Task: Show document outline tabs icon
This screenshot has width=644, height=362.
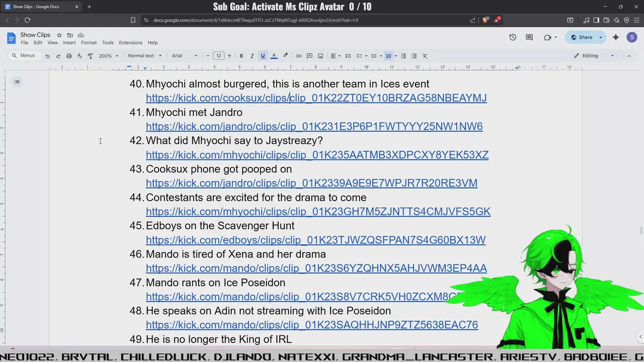Action: (x=17, y=81)
